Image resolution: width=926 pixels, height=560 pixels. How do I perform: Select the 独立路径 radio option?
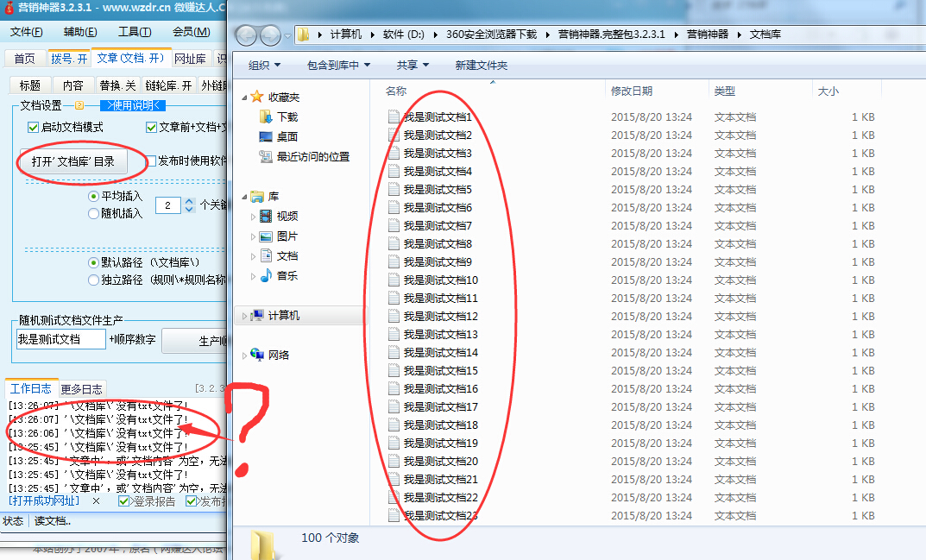(x=94, y=280)
